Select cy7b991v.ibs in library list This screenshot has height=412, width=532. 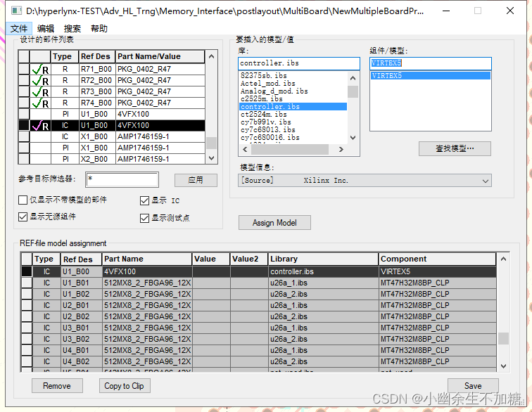pyautogui.click(x=266, y=122)
